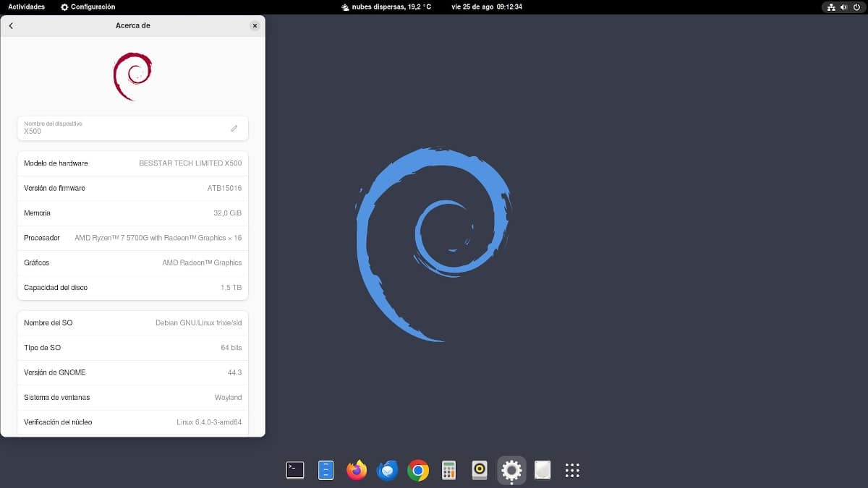
Task: Open the weather indicator nubes dispersas
Action: click(386, 7)
